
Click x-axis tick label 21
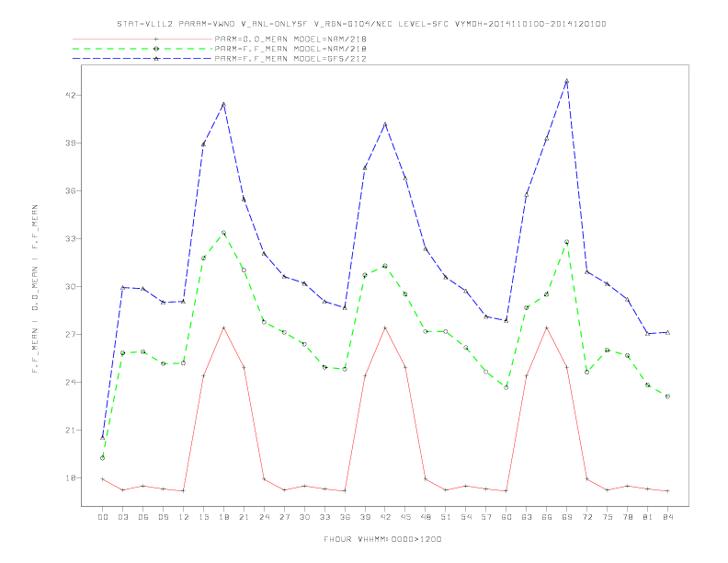pos(244,517)
